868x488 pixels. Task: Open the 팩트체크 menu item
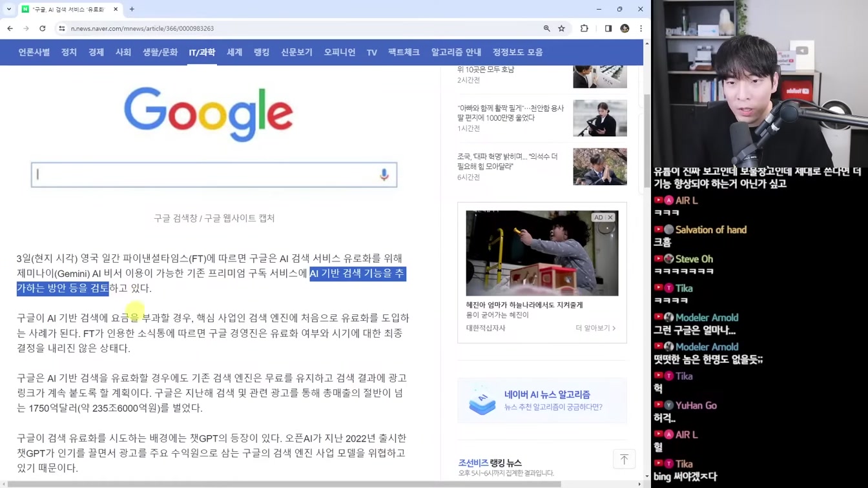pyautogui.click(x=404, y=52)
